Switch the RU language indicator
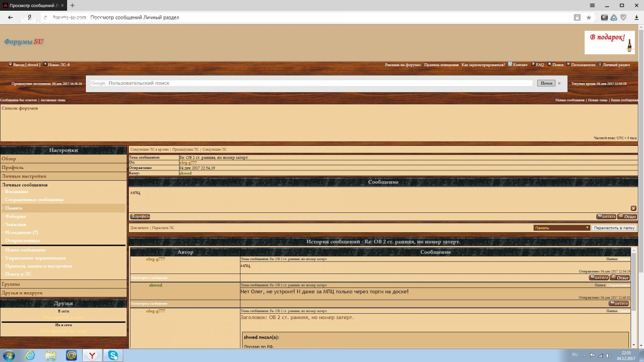Screen dimensions: 644x362 point(575,355)
